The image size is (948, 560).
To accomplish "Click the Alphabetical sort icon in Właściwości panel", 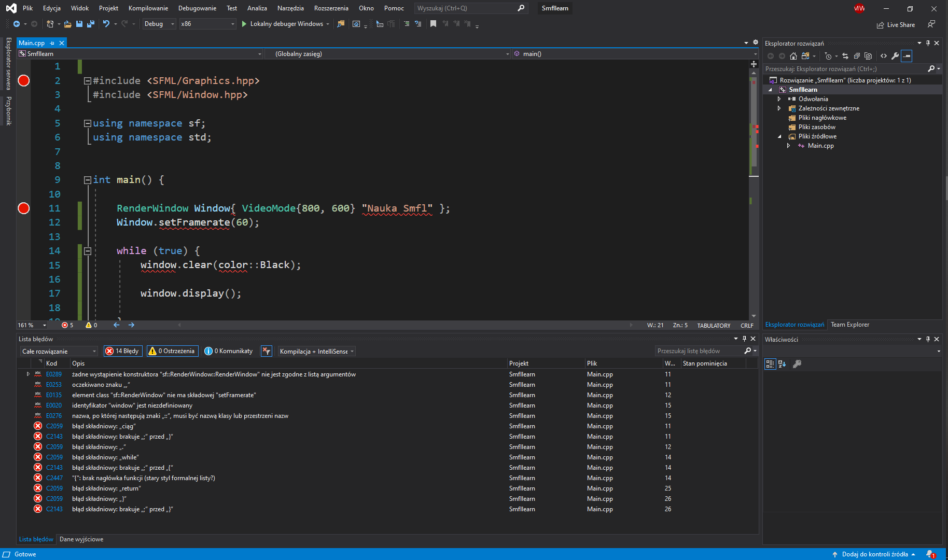I will point(782,364).
